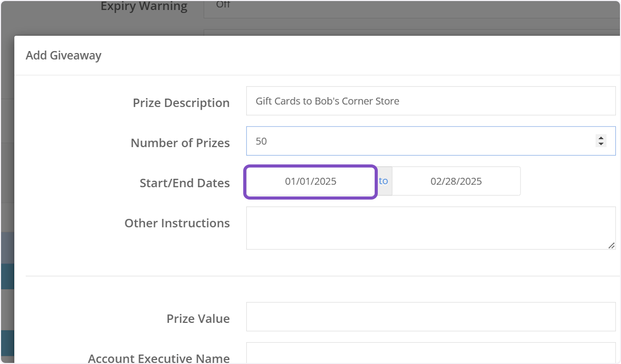Focus the Number of Prizes field

pyautogui.click(x=419, y=141)
